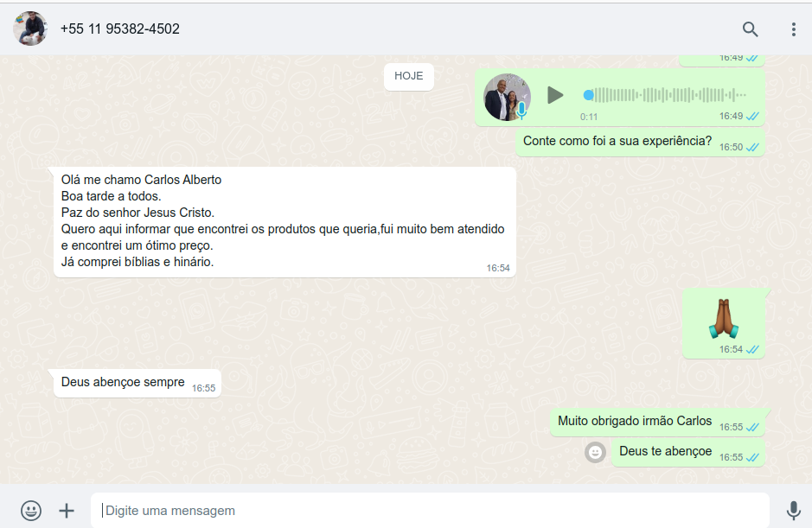Click the microphone record icon

pos(793,511)
